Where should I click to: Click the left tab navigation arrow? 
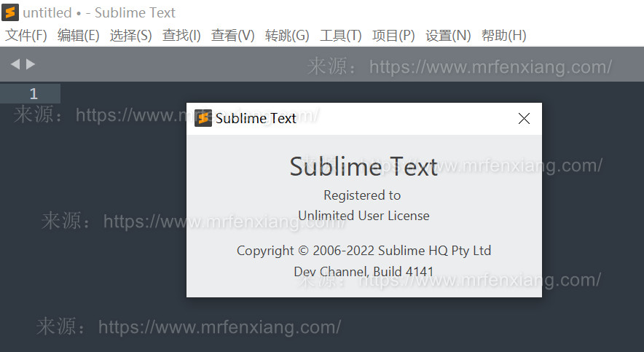click(x=15, y=64)
